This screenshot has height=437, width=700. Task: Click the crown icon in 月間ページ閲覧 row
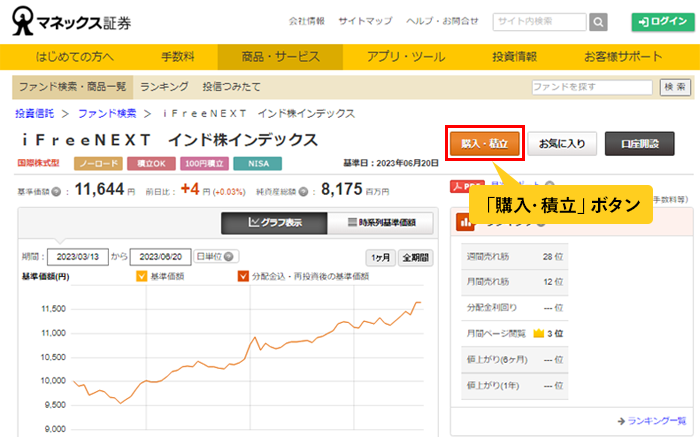[539, 333]
